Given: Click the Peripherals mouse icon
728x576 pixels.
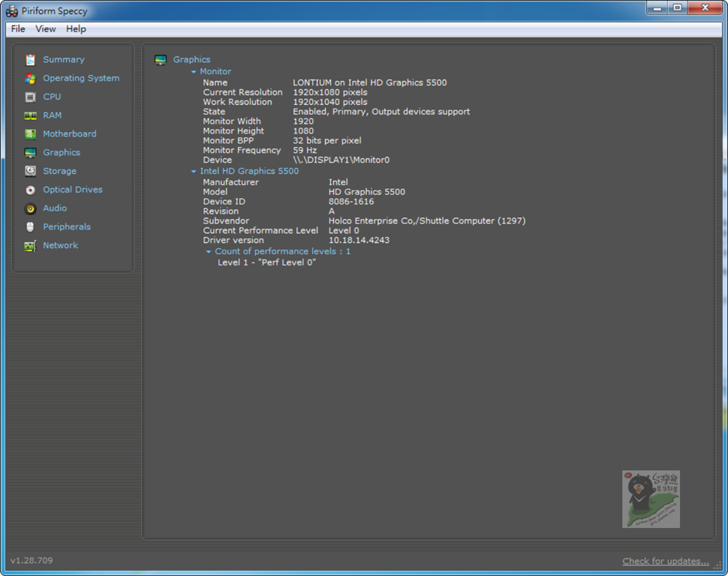Looking at the screenshot, I should pos(30,227).
